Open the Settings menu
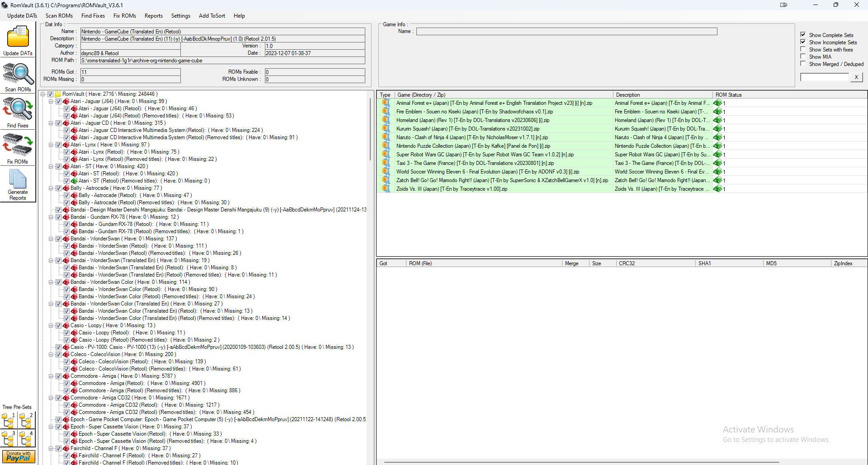 click(x=181, y=16)
